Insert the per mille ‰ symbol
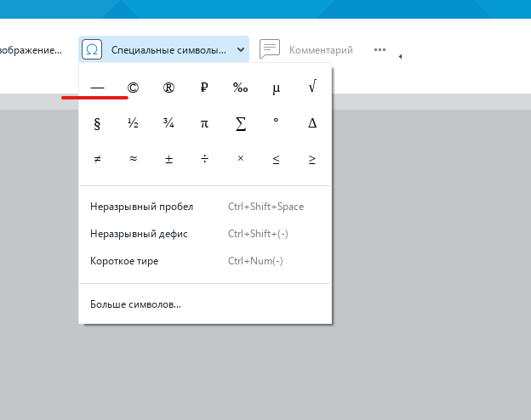The width and height of the screenshot is (531, 420). [x=241, y=87]
